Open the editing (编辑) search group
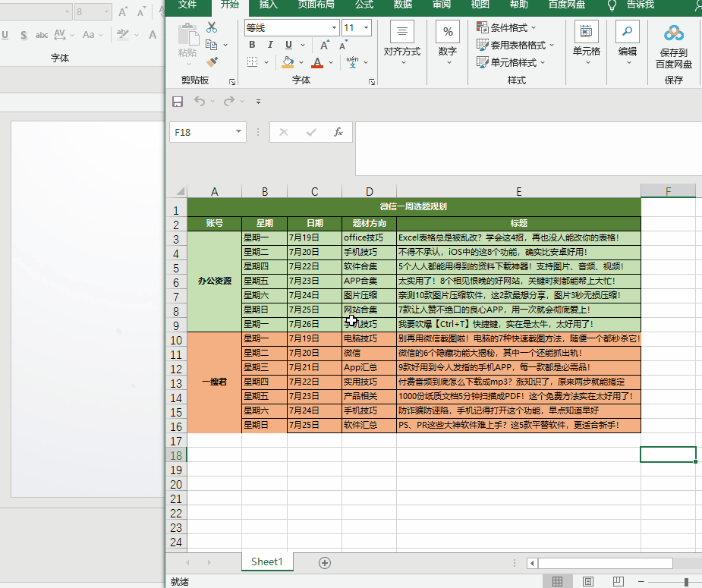This screenshot has width=702, height=588. coord(628,43)
